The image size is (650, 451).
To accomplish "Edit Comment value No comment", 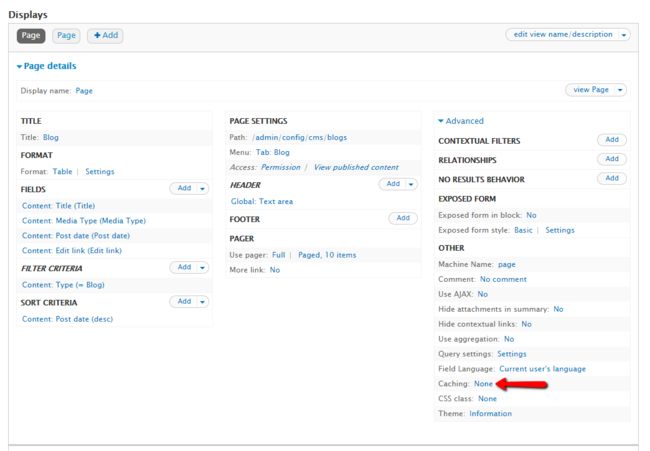I will coord(503,279).
